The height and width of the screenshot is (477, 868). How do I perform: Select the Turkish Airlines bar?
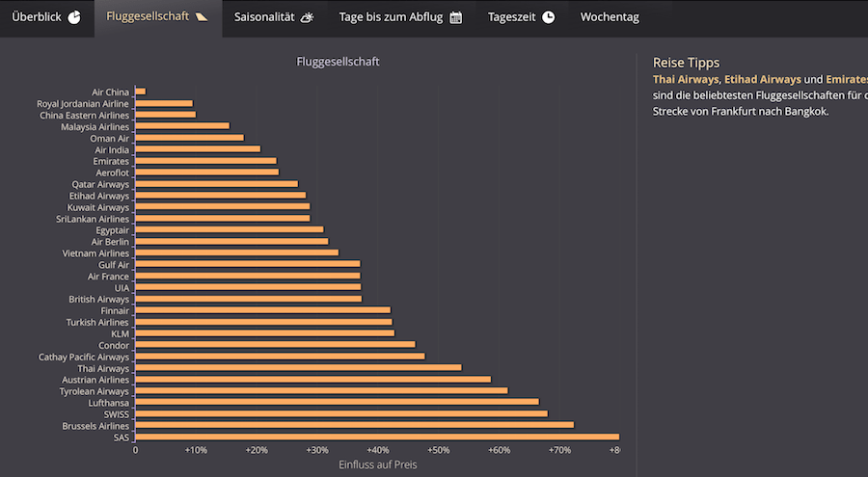tap(264, 322)
